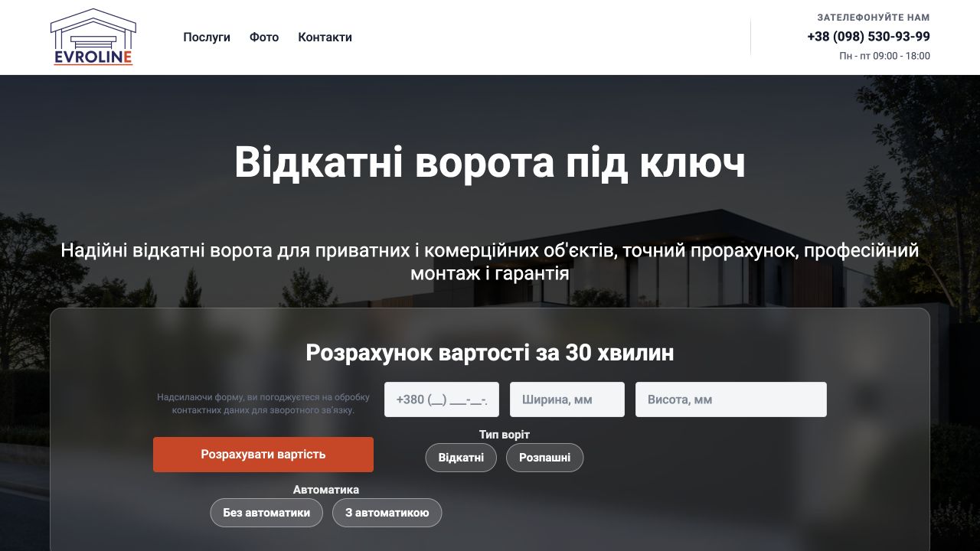Choose the Без автоматики option
This screenshot has width=980, height=551.
[x=266, y=513]
